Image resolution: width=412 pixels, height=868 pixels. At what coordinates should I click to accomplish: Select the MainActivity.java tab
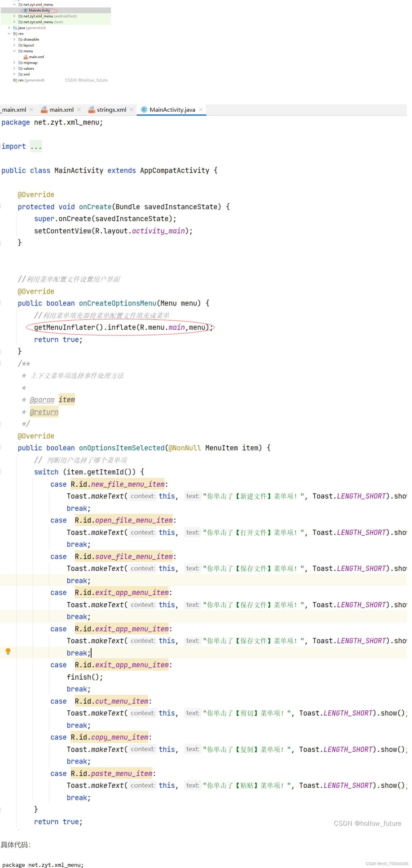pyautogui.click(x=172, y=109)
